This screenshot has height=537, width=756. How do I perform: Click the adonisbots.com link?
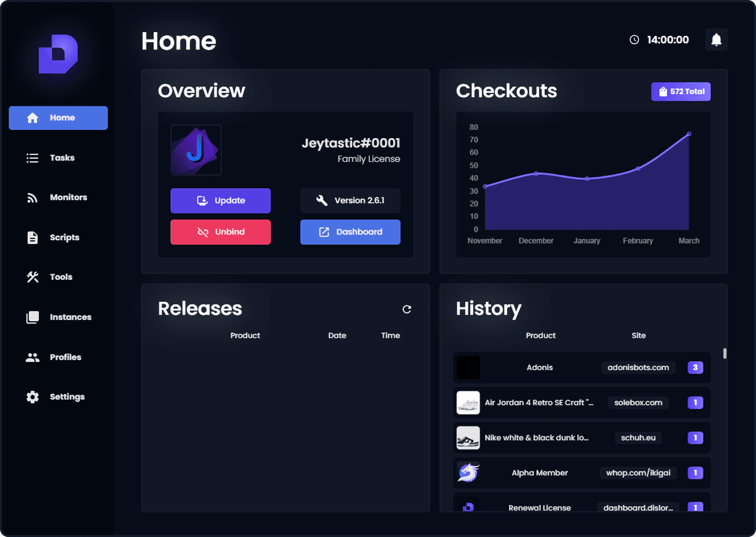pyautogui.click(x=638, y=367)
